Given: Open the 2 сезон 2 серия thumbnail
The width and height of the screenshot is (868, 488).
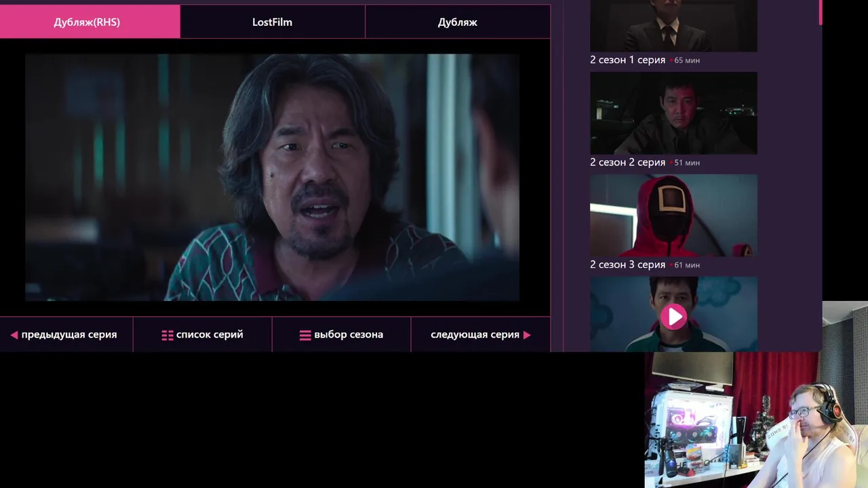Looking at the screenshot, I should tap(673, 113).
